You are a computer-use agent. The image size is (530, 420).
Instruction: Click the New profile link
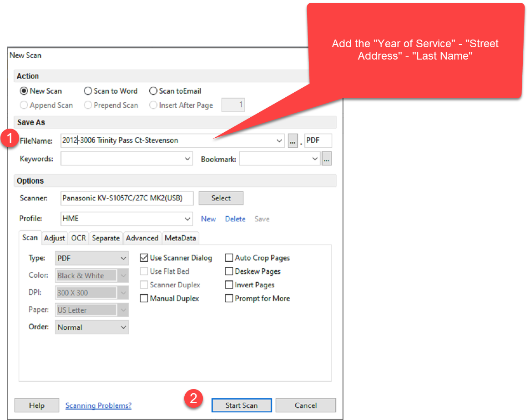tap(208, 219)
